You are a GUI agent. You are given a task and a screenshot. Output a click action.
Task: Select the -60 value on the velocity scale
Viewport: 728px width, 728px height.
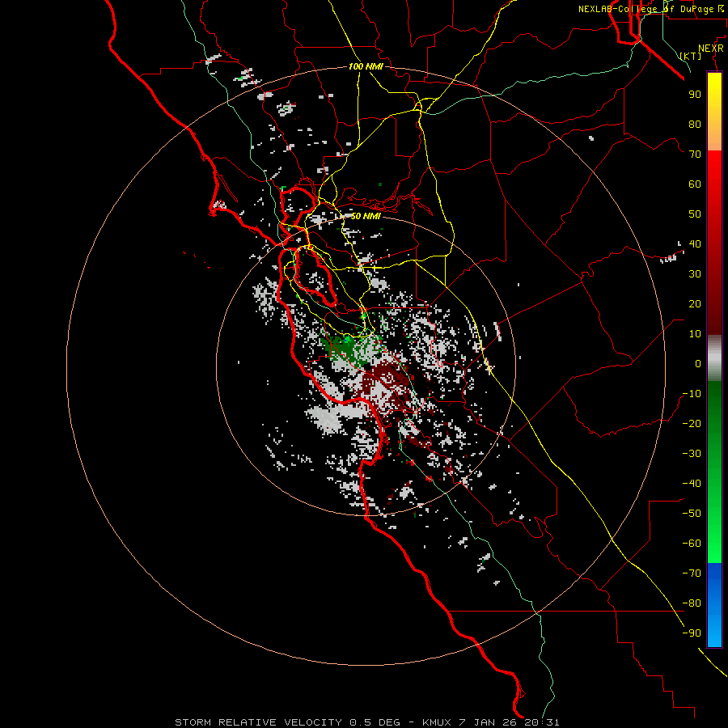click(692, 544)
